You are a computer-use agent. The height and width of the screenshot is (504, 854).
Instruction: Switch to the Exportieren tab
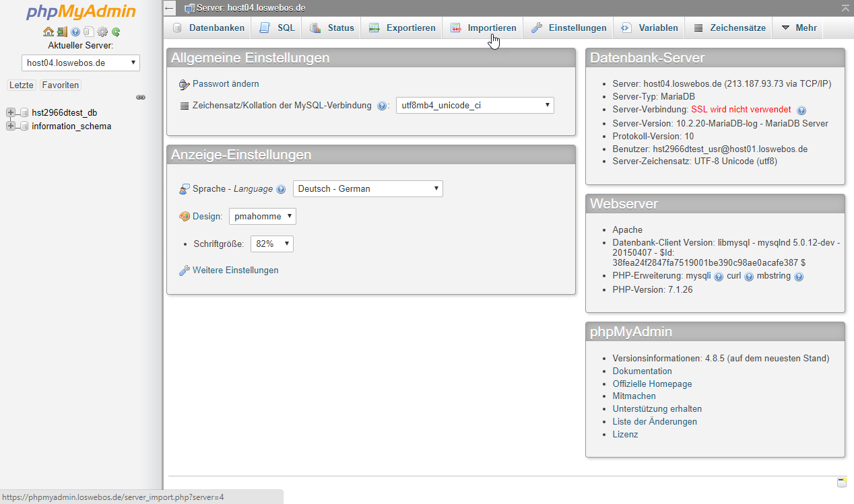pyautogui.click(x=402, y=28)
